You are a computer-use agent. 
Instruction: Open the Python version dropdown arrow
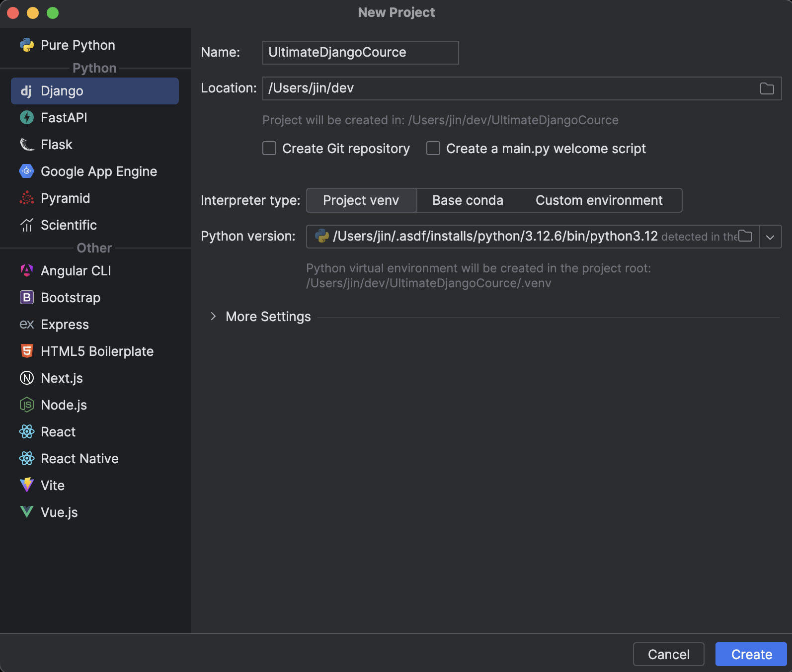point(770,237)
